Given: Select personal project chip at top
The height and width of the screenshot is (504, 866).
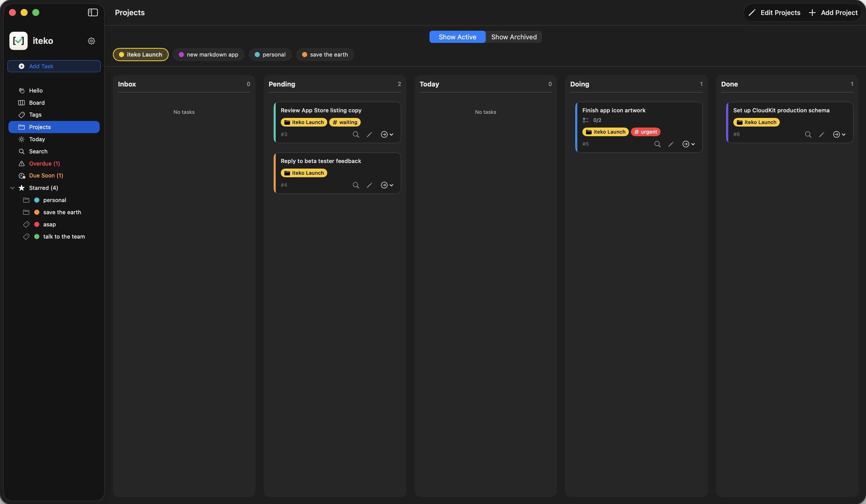Looking at the screenshot, I should pos(270,55).
